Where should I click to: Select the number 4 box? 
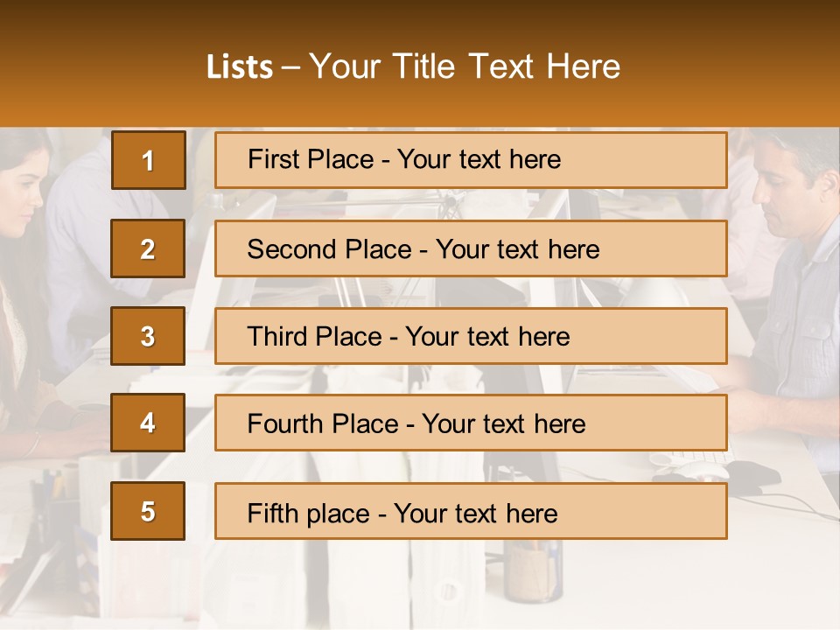click(x=148, y=423)
